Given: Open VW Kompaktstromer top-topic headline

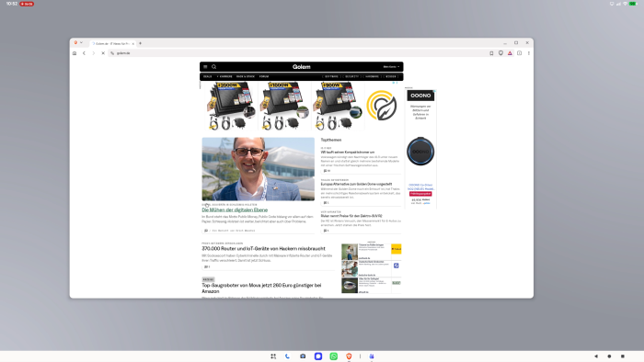Looking at the screenshot, I should point(348,153).
